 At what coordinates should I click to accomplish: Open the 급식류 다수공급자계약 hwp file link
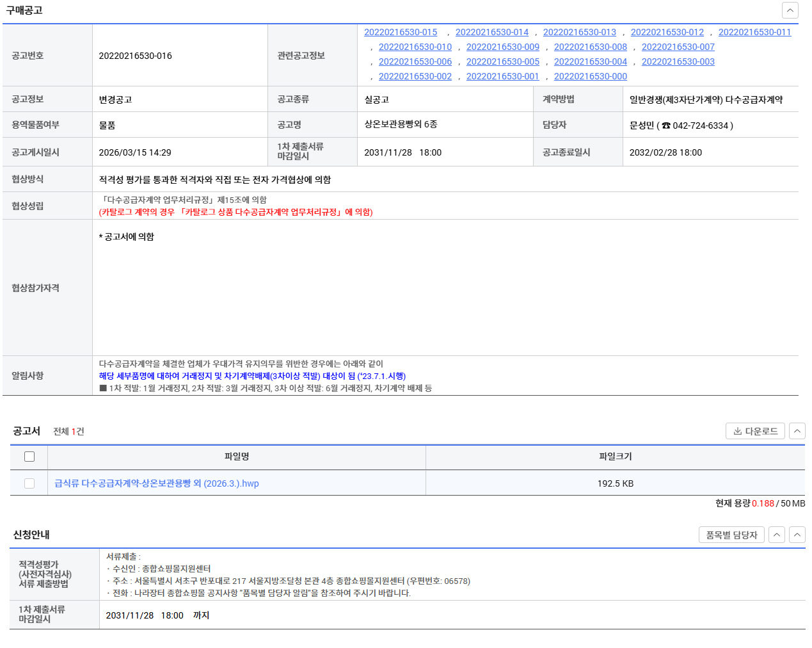point(157,483)
